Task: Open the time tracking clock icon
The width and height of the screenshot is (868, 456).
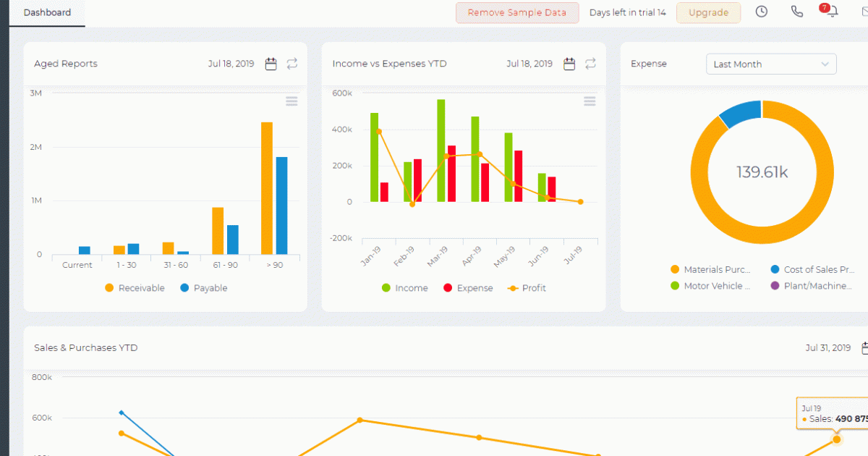Action: [762, 12]
